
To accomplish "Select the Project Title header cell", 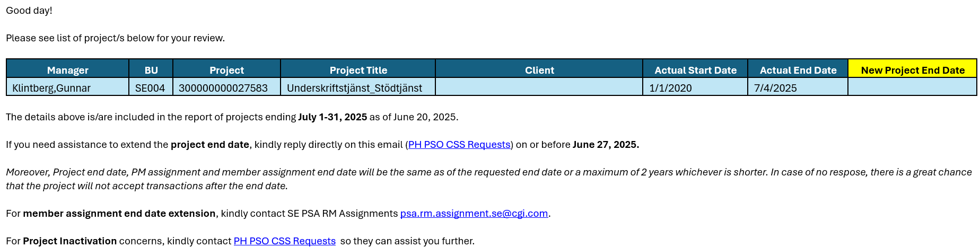I will click(x=358, y=69).
